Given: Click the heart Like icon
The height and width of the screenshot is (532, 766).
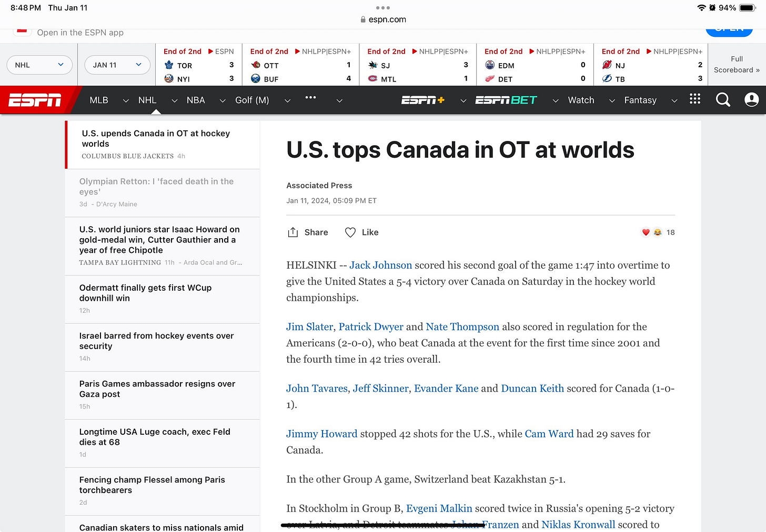Looking at the screenshot, I should pos(350,232).
